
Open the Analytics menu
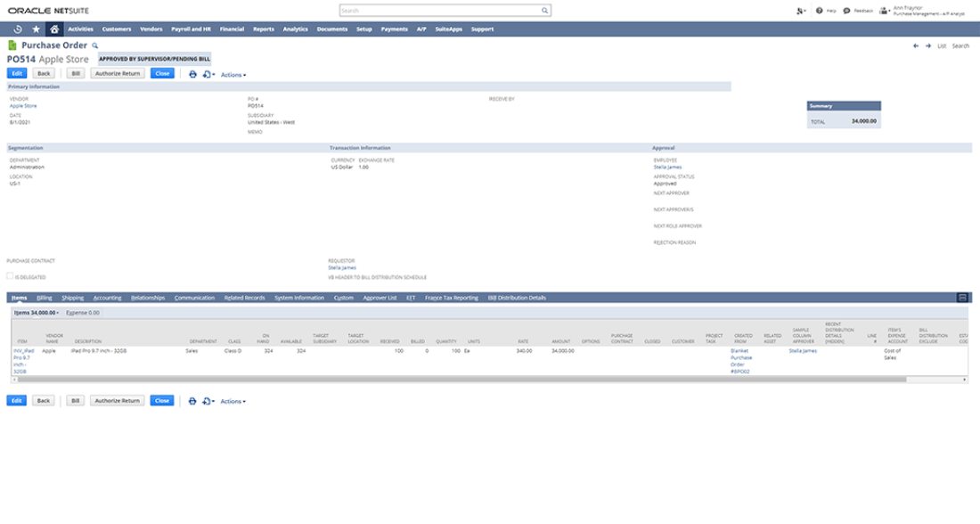point(295,29)
